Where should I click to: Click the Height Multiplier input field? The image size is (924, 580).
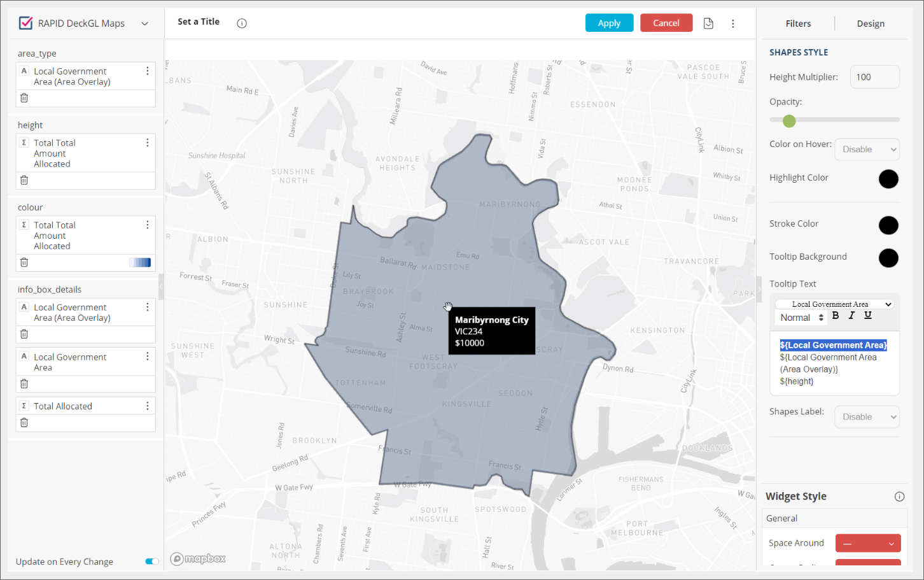pos(875,77)
